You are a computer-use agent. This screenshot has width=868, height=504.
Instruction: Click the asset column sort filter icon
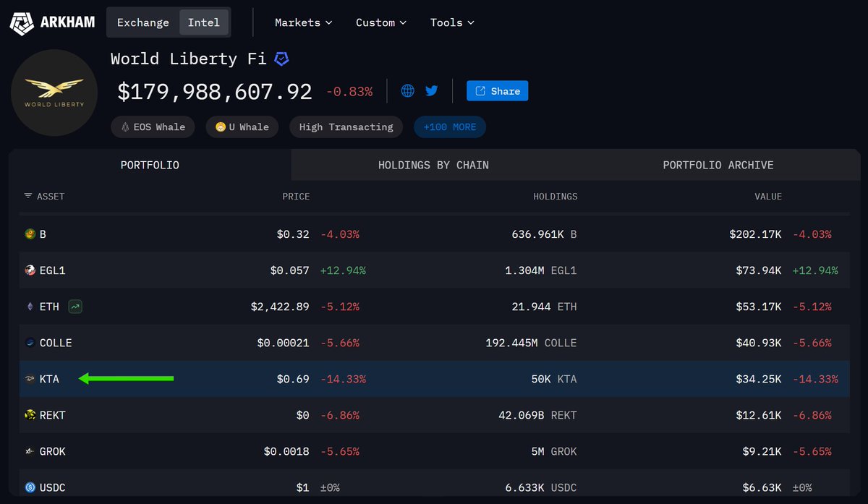pos(28,196)
